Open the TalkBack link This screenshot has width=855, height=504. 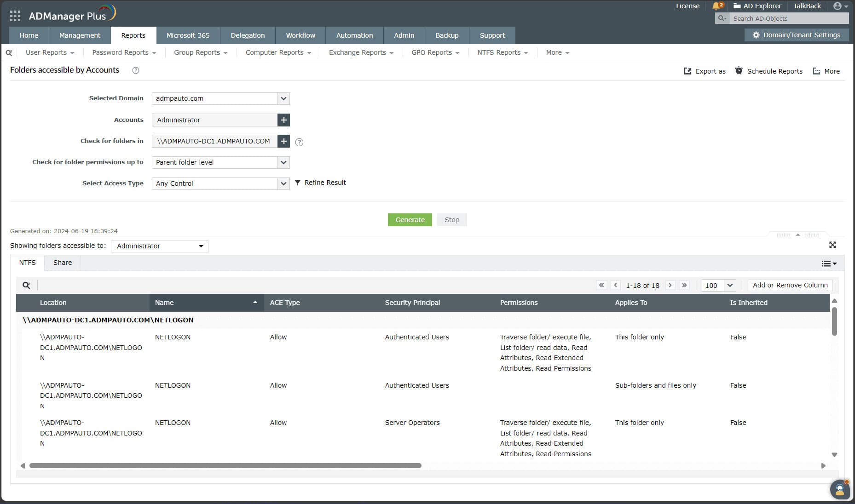[x=807, y=6]
